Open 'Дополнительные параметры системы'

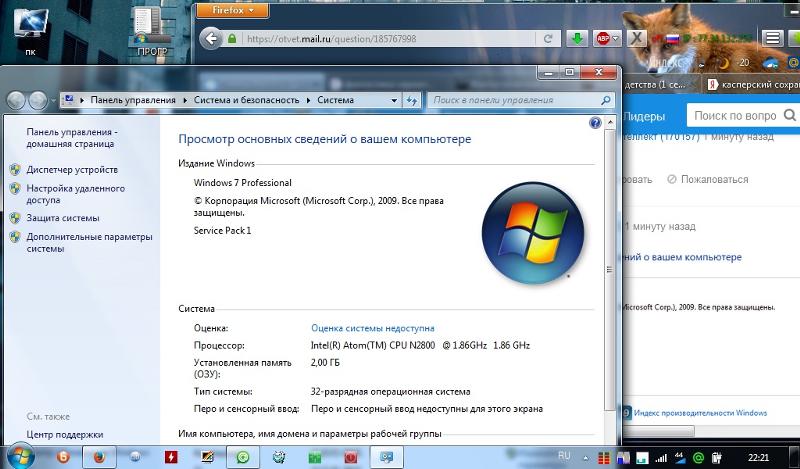click(x=89, y=243)
